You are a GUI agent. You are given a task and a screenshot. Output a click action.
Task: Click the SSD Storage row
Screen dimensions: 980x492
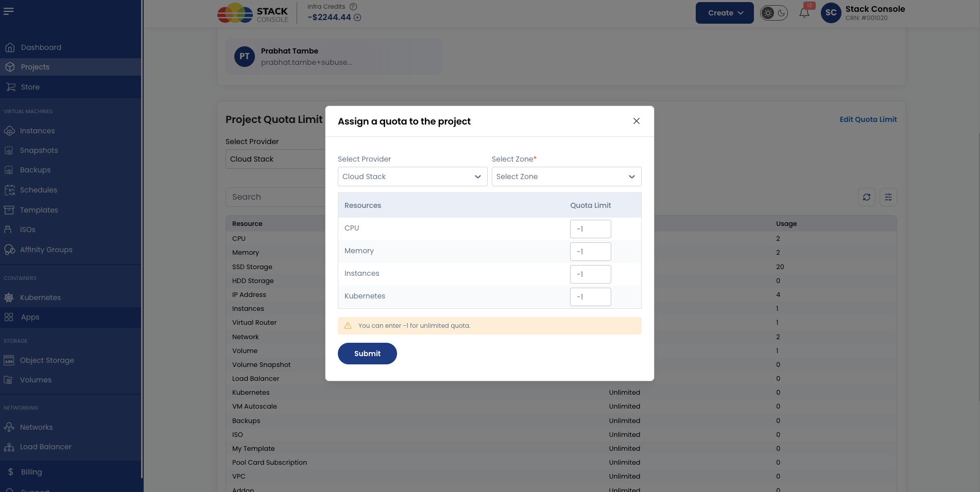pyautogui.click(x=561, y=267)
